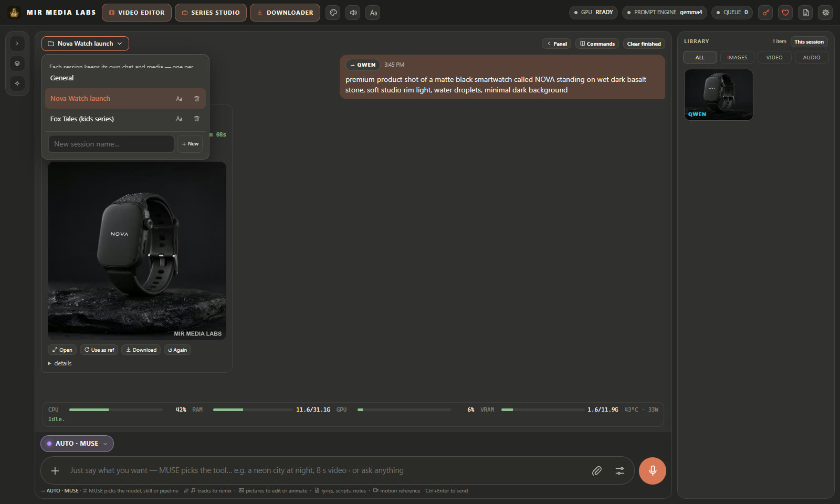Expand the details disclosure triangle
840x504 pixels.
click(x=49, y=363)
